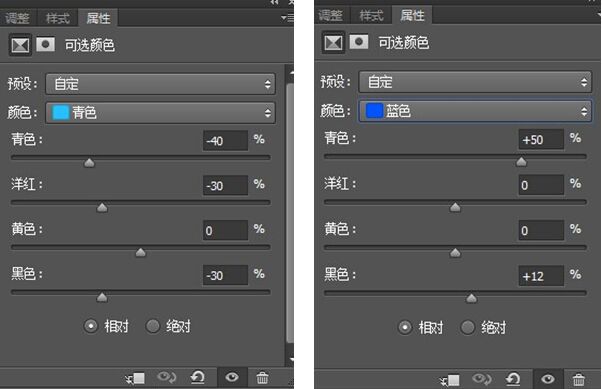Select 绝对 radio in left panel
The width and height of the screenshot is (602, 389).
(153, 326)
